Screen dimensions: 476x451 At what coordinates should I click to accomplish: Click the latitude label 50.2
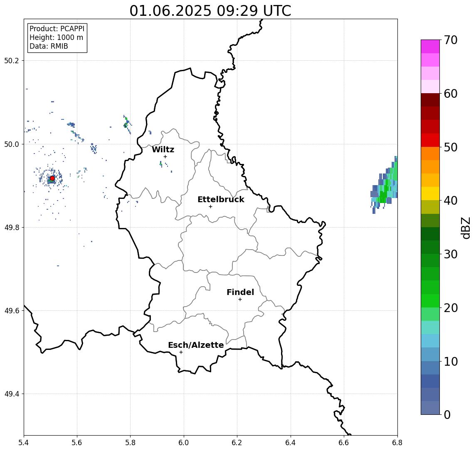pos(11,60)
